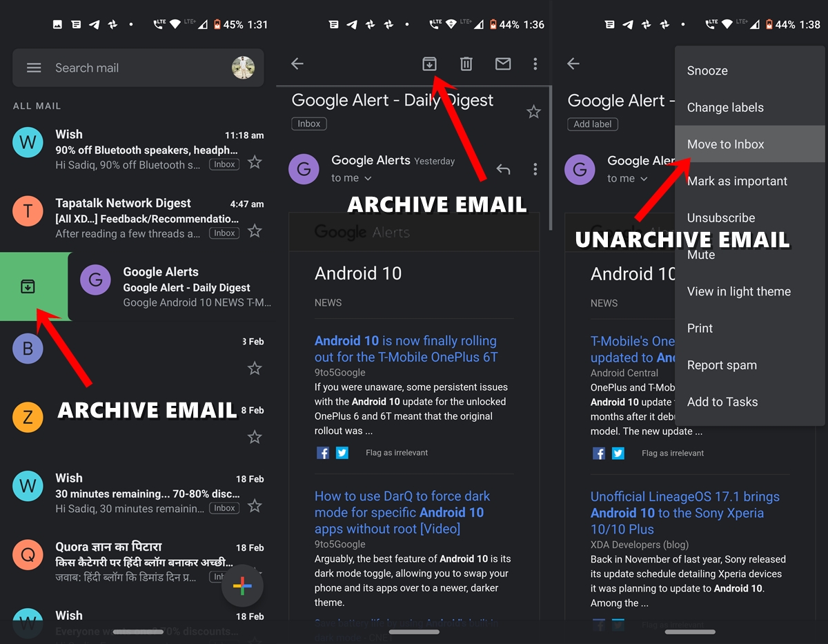Share article on Facebook in right screen
The image size is (828, 644).
(x=598, y=453)
